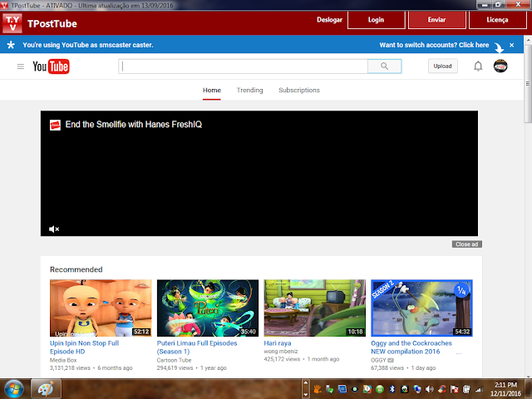Click the vertical scrollbar thumb
The image size is (532, 399).
click(529, 83)
